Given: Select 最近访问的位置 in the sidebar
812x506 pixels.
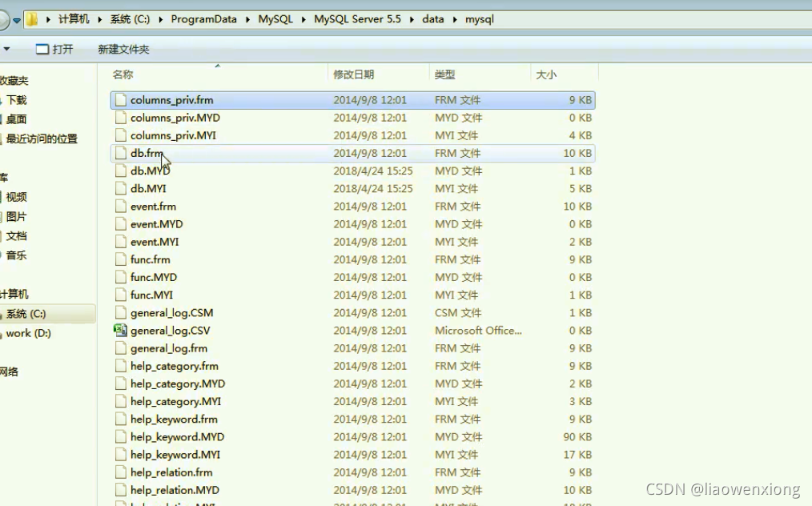Looking at the screenshot, I should (x=42, y=139).
